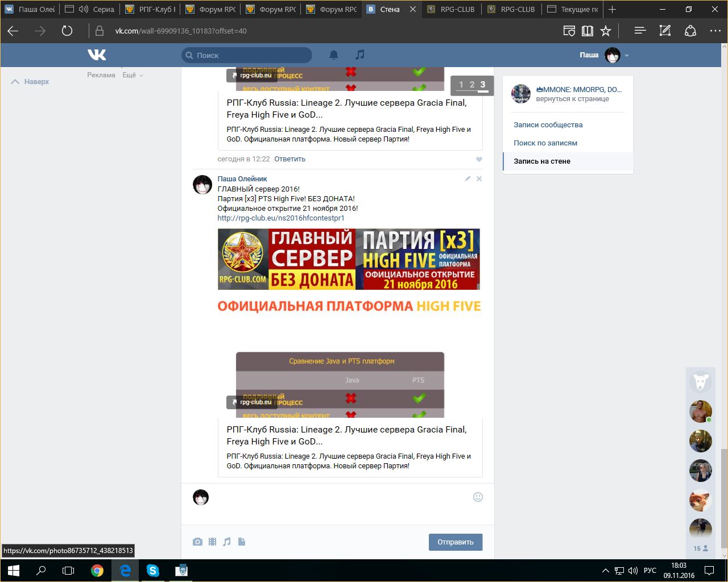The height and width of the screenshot is (582, 728).
Task: Go back with the browser back arrow
Action: (13, 31)
